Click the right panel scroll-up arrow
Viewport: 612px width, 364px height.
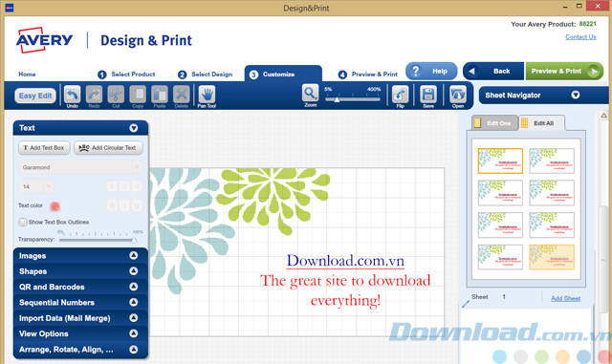(603, 116)
